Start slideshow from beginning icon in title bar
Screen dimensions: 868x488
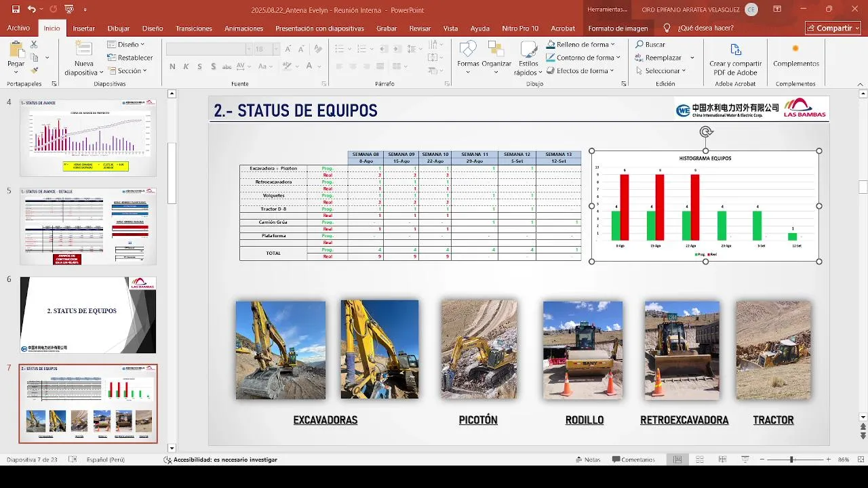[68, 9]
